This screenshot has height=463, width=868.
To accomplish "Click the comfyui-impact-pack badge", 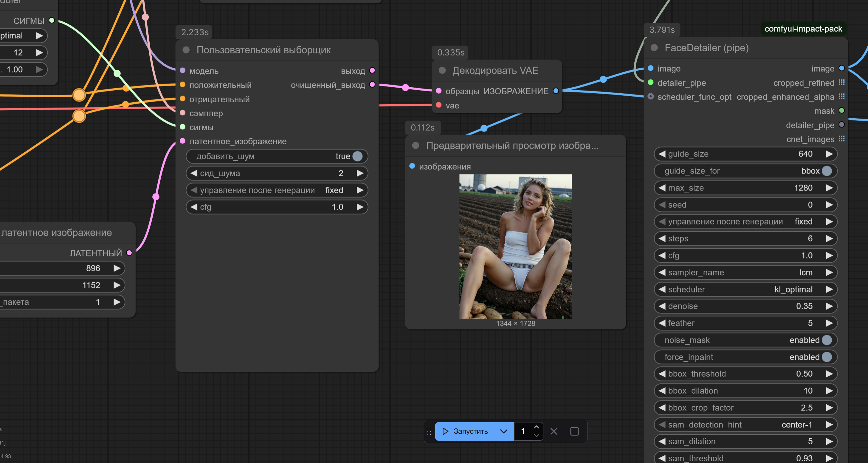I will [803, 29].
